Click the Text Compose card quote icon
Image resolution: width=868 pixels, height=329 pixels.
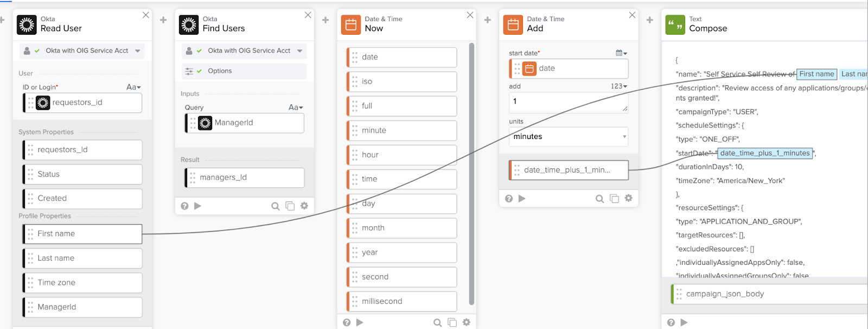(x=675, y=25)
